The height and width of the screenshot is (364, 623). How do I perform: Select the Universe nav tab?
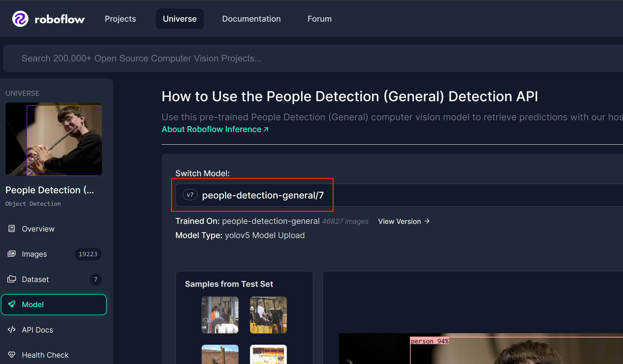coord(180,19)
